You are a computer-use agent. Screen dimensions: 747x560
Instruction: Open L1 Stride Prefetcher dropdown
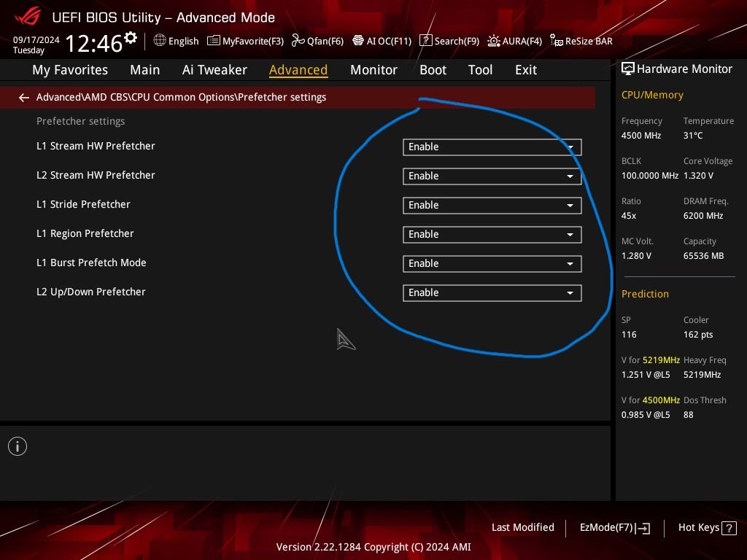pos(492,205)
